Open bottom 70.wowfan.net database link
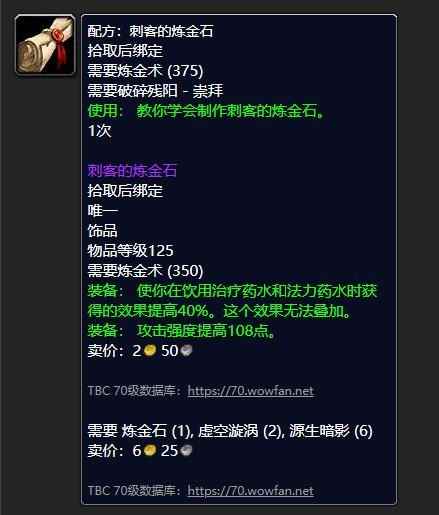Screen dimensions: 439x515 (251, 491)
